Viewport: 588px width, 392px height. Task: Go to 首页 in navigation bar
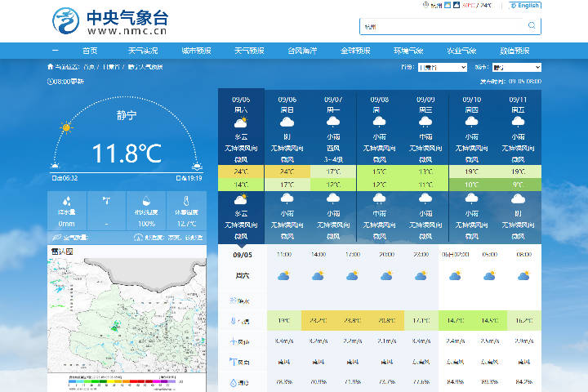click(90, 51)
